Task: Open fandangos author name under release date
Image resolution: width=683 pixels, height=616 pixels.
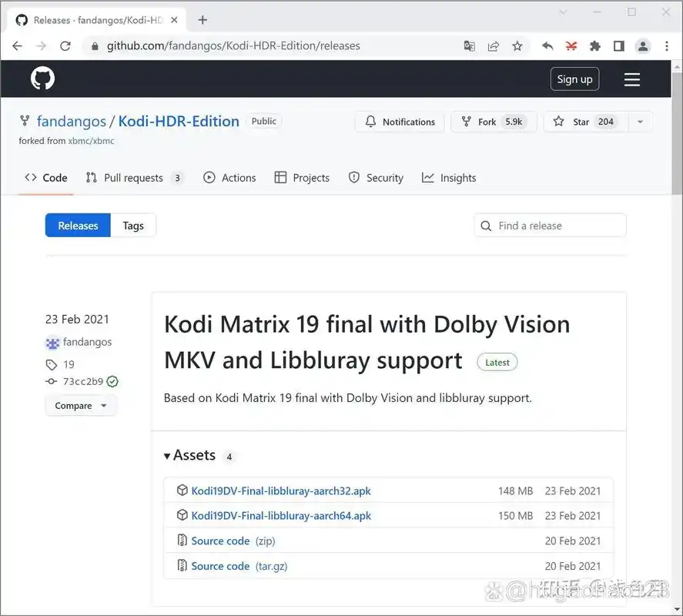Action: [87, 342]
